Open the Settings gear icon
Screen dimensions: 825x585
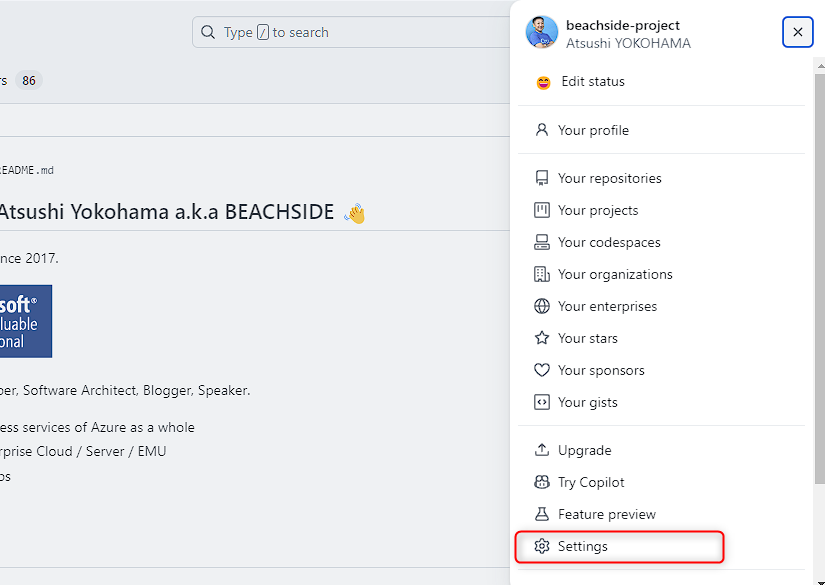click(x=541, y=547)
